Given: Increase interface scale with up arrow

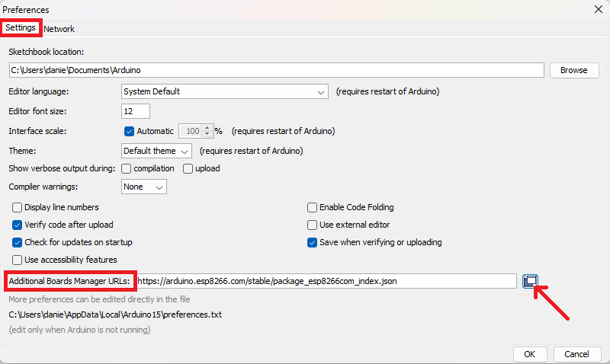Looking at the screenshot, I should (x=207, y=128).
